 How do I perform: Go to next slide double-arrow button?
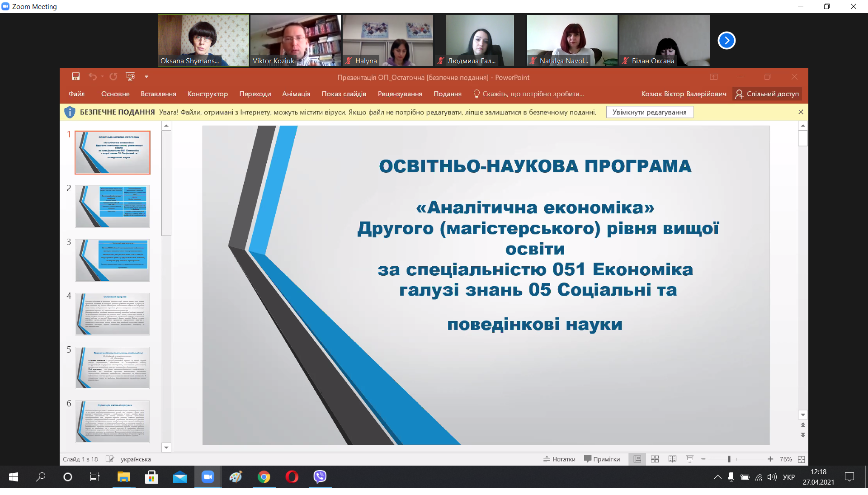point(803,435)
